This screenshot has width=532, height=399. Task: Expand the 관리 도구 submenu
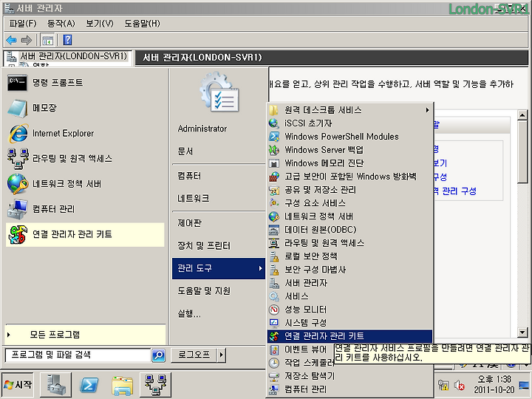point(219,268)
